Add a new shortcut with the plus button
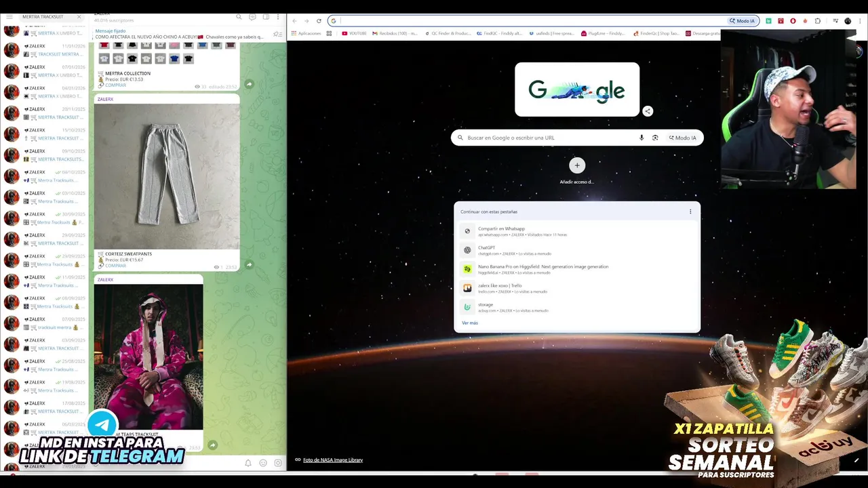 point(577,165)
